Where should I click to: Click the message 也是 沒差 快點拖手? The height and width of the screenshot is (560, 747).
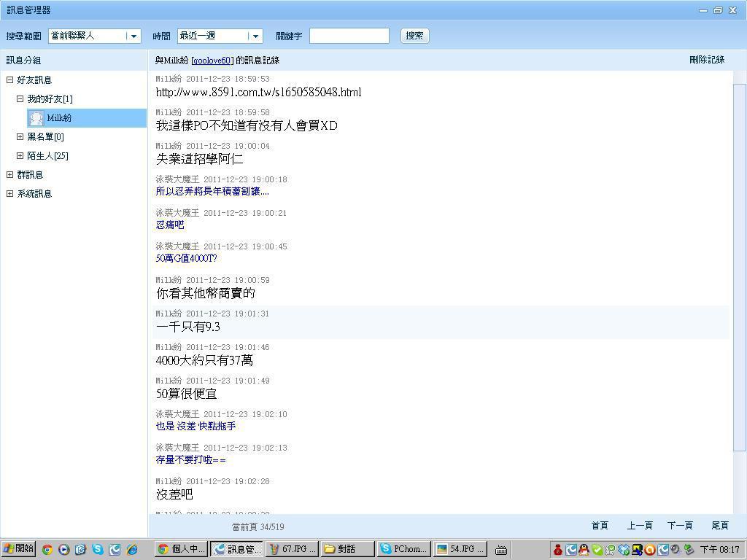click(196, 426)
